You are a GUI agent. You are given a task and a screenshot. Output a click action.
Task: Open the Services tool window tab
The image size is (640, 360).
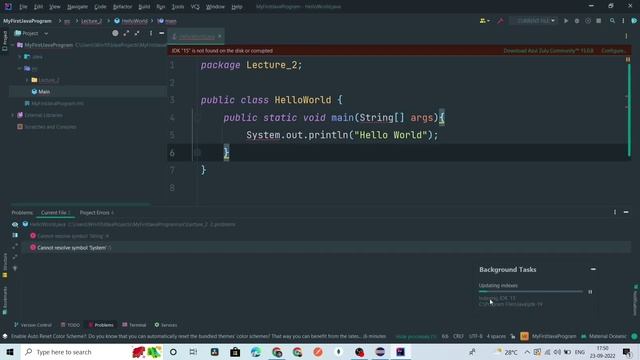[x=166, y=325]
